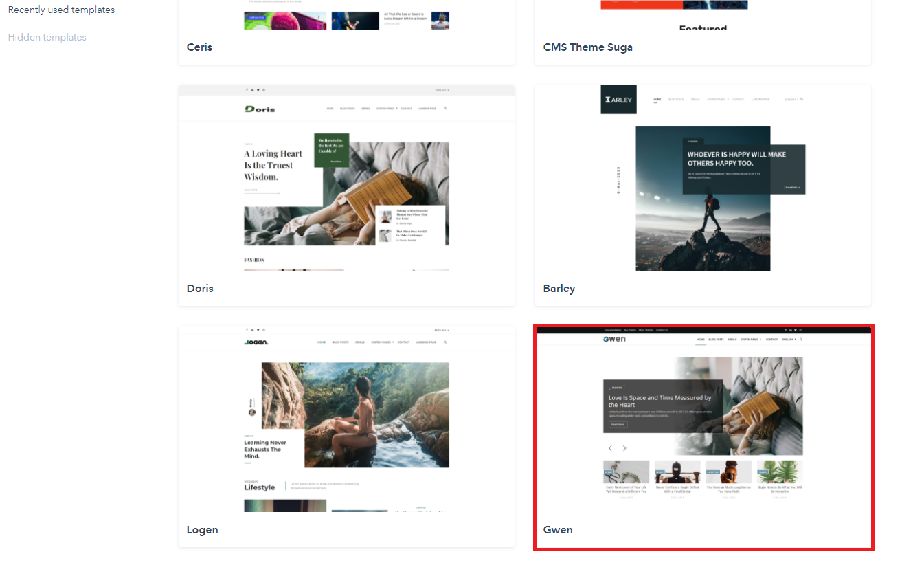This screenshot has width=924, height=576.
Task: Open Hidden templates in sidebar
Action: click(x=47, y=37)
